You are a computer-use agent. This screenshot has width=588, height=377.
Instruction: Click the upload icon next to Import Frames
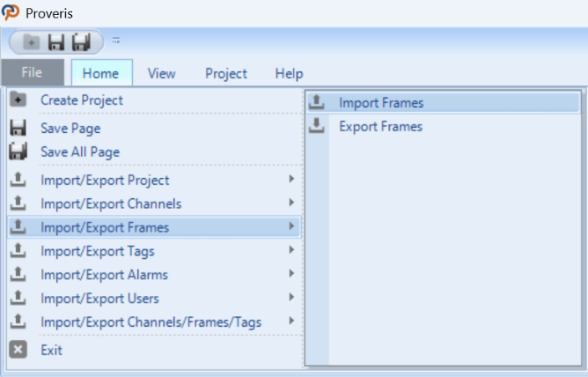(317, 102)
